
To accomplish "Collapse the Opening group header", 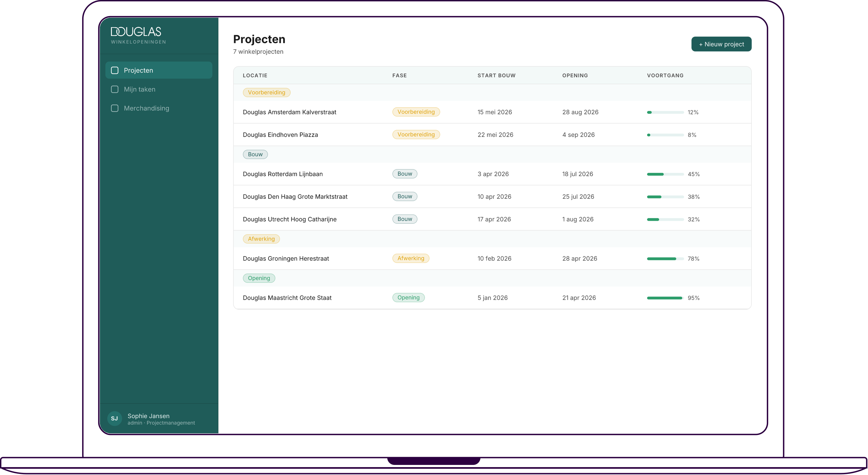I will click(259, 278).
